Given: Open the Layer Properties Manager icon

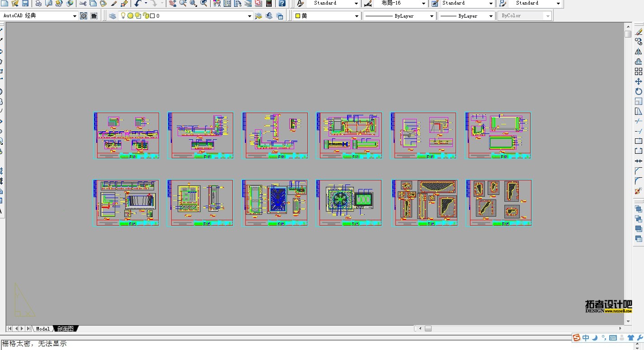Looking at the screenshot, I should (113, 16).
